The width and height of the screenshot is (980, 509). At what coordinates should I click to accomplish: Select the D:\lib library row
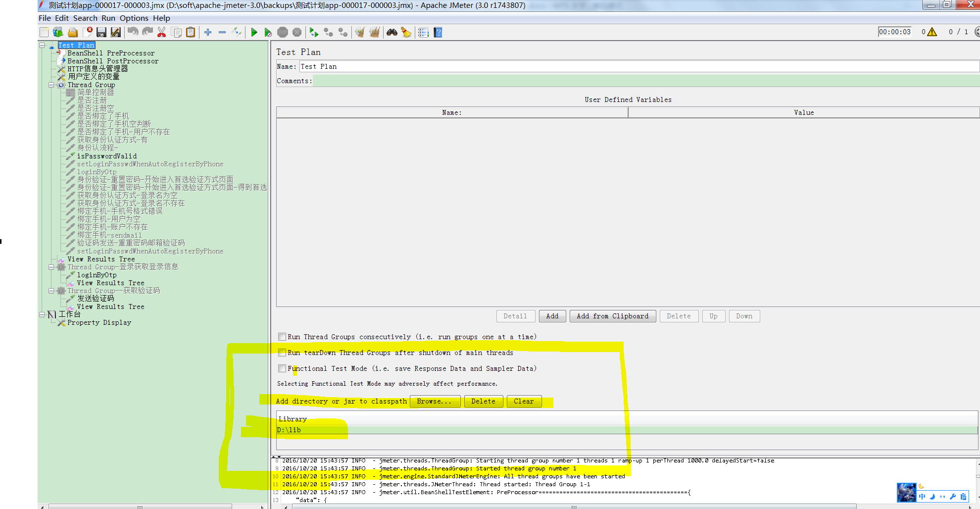pos(627,430)
